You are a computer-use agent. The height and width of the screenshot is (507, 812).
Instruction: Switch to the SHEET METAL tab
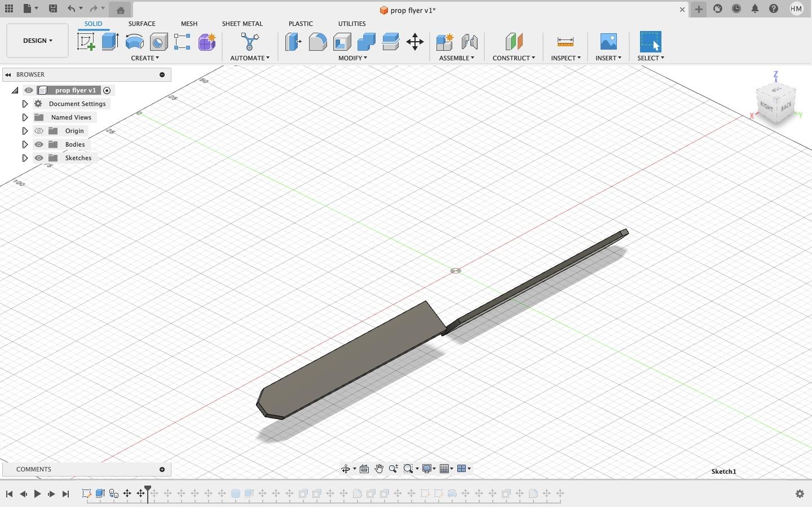[x=242, y=24]
